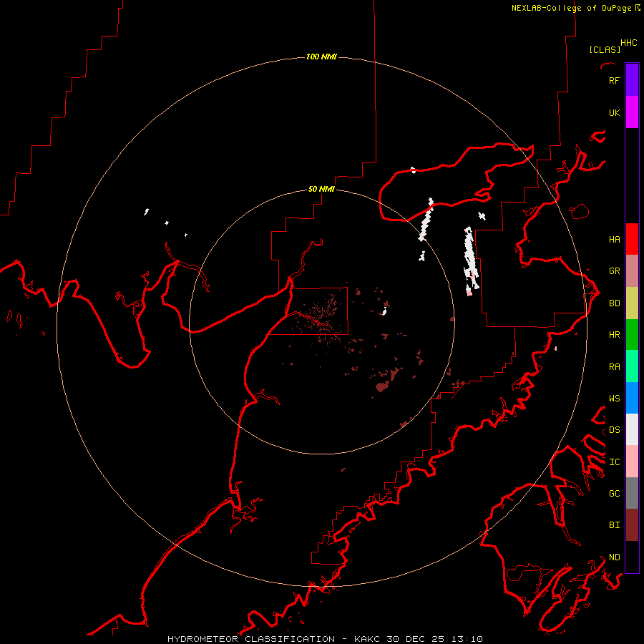Screen dimensions: 644x644
Task: Click the UK magenta legend swatch
Action: point(632,112)
